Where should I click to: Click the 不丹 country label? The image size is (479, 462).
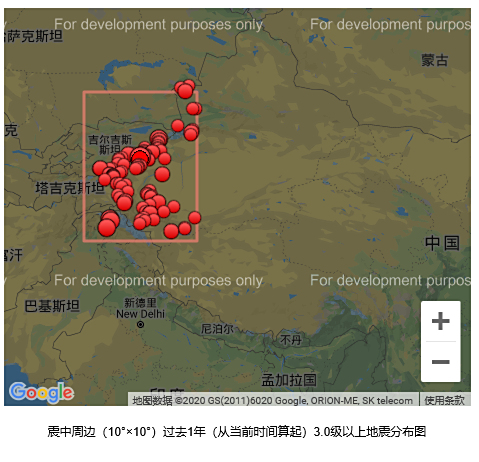[x=291, y=340]
